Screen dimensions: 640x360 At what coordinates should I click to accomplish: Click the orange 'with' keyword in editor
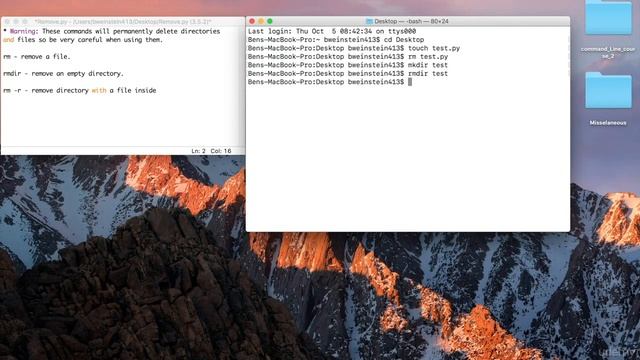pyautogui.click(x=99, y=90)
